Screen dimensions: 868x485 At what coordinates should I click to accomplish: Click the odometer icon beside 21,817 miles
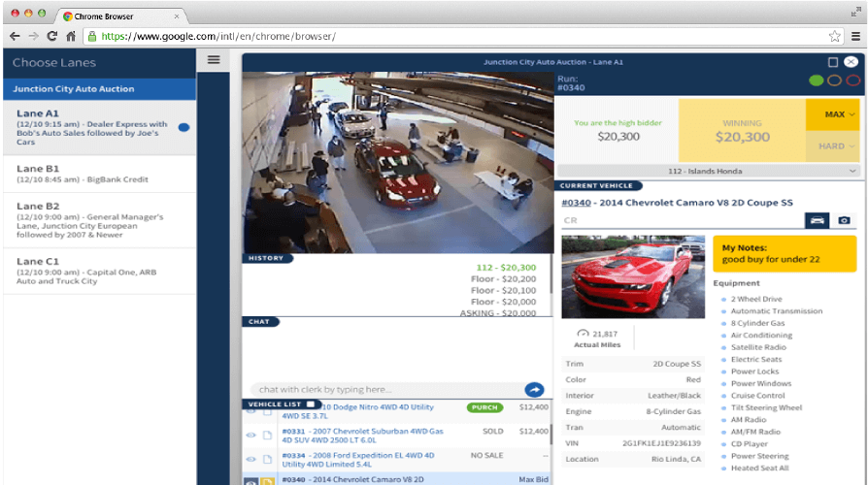tap(583, 334)
